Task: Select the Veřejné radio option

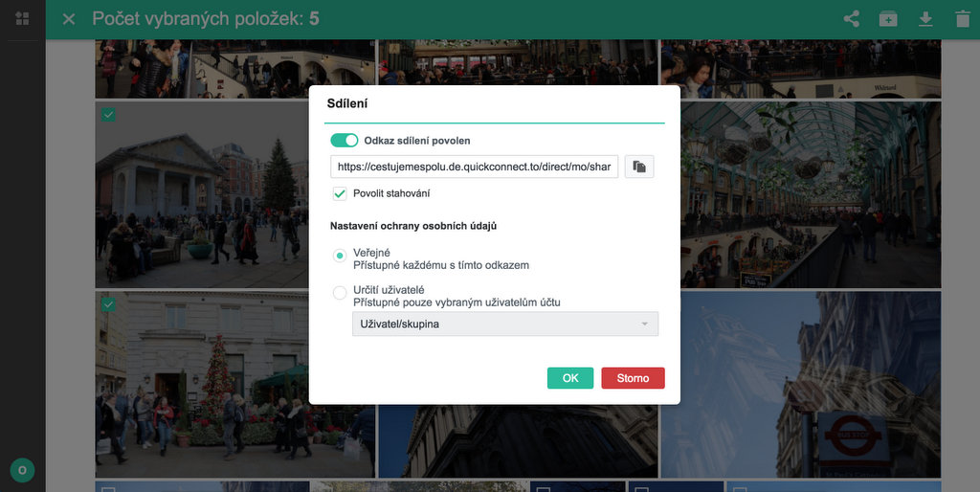Action: [340, 256]
